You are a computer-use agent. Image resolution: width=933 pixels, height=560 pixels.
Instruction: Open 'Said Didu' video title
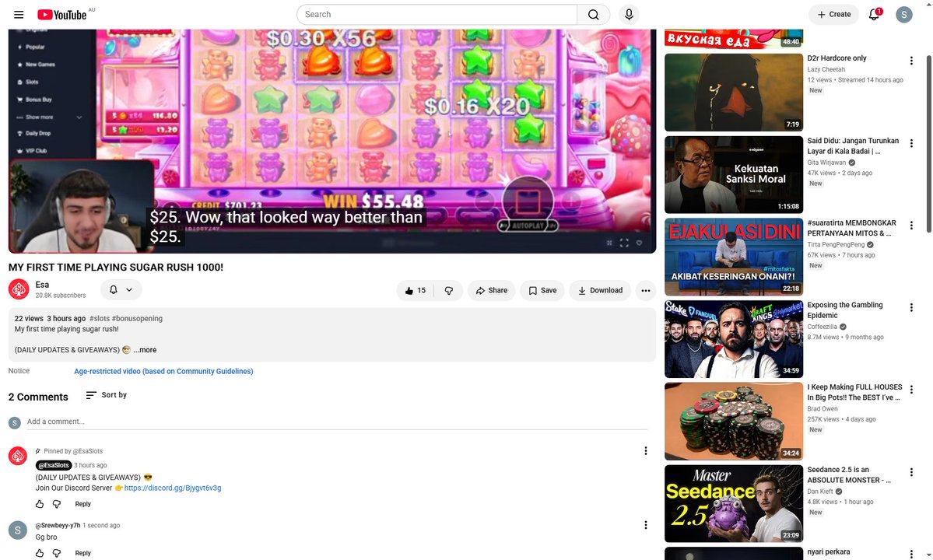coord(853,146)
